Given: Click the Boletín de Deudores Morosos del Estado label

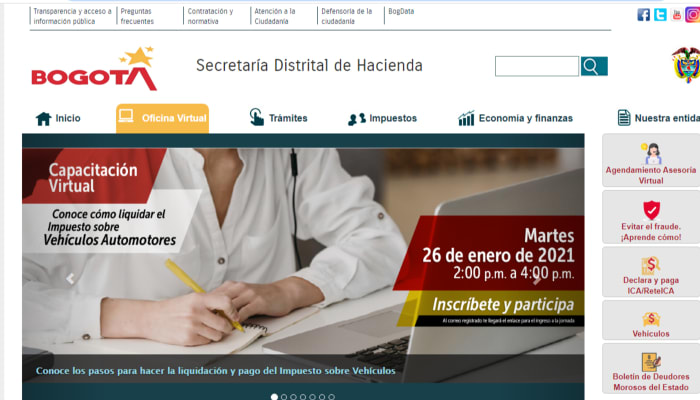Looking at the screenshot, I should click(x=651, y=382).
